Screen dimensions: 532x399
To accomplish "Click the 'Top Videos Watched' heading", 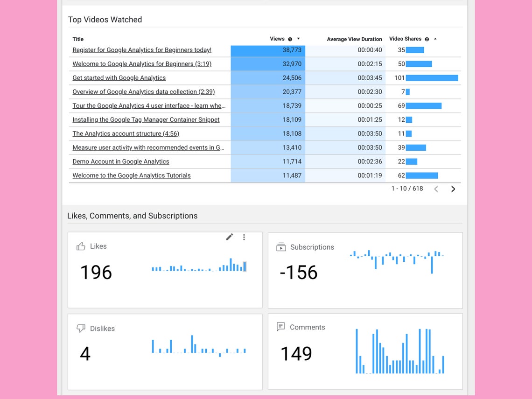I will (x=105, y=20).
